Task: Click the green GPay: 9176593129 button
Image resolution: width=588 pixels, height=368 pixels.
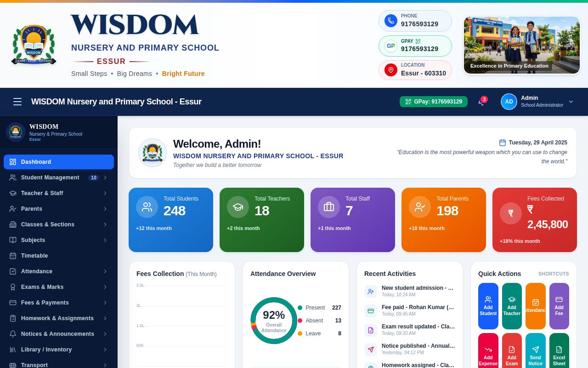Action: point(434,102)
